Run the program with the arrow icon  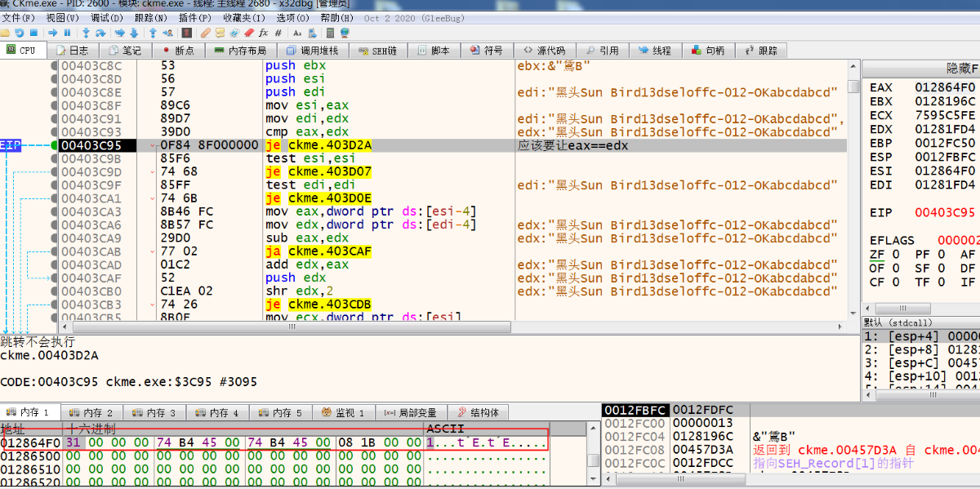click(52, 33)
